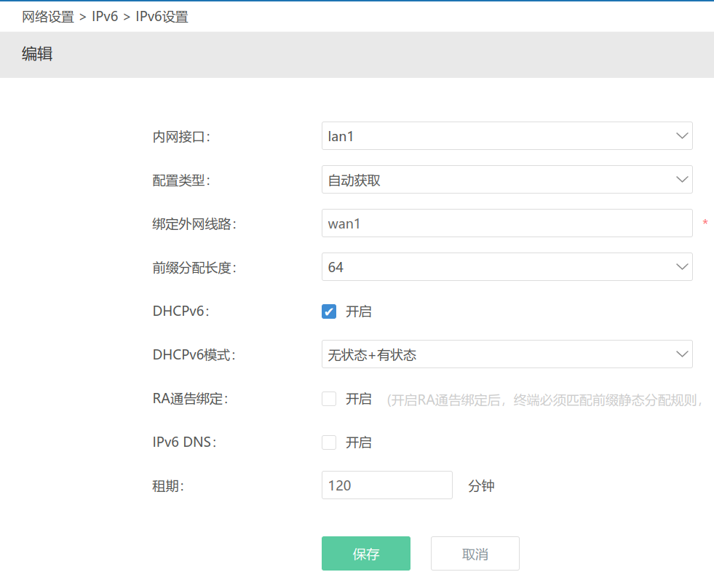Enable the IPv6 DNS checkbox
The image size is (714, 588).
pyautogui.click(x=329, y=442)
